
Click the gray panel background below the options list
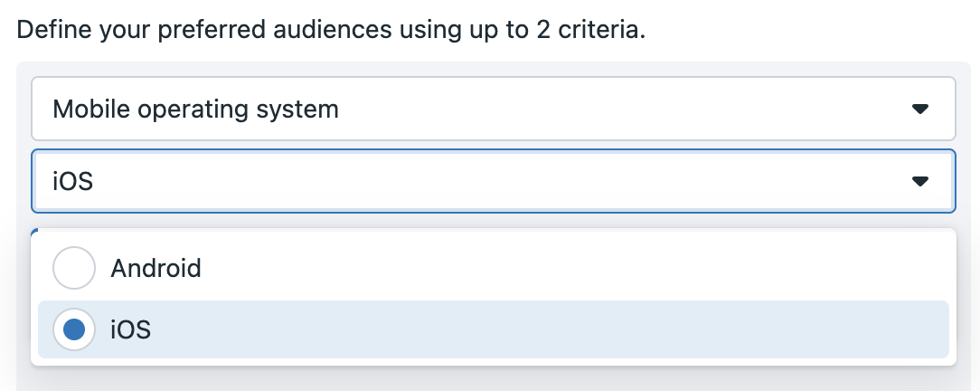tap(494, 379)
